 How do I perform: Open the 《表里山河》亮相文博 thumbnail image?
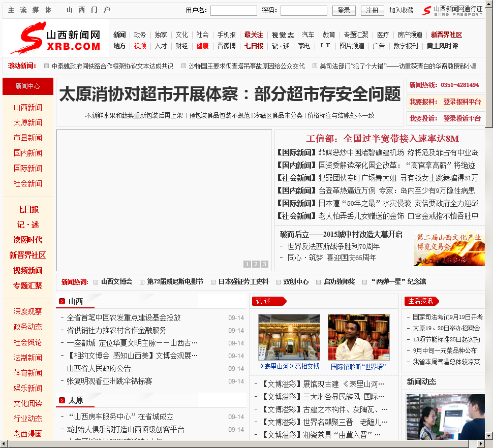coord(289,337)
